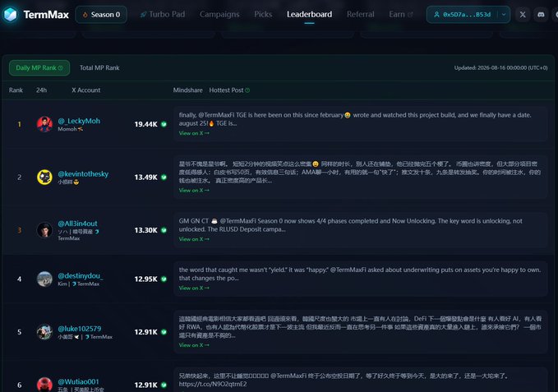558x392 pixels.
Task: Click green badge beside @Wutiao001's 12.91K
Action: tap(164, 385)
